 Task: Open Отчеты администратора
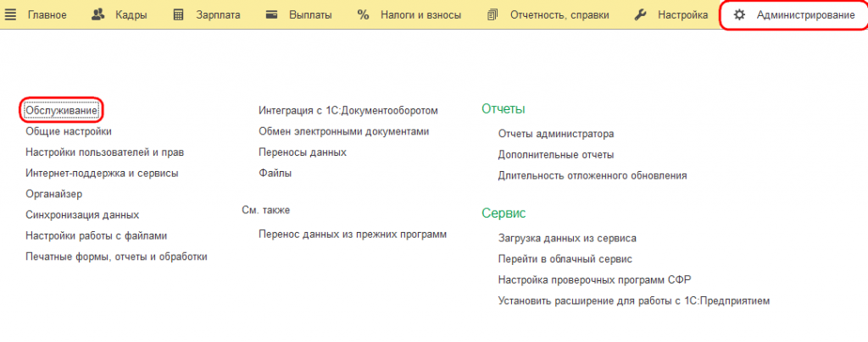tap(556, 134)
